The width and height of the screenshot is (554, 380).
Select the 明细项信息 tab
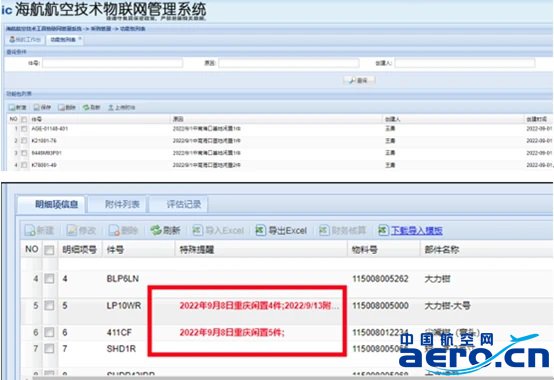[57, 204]
